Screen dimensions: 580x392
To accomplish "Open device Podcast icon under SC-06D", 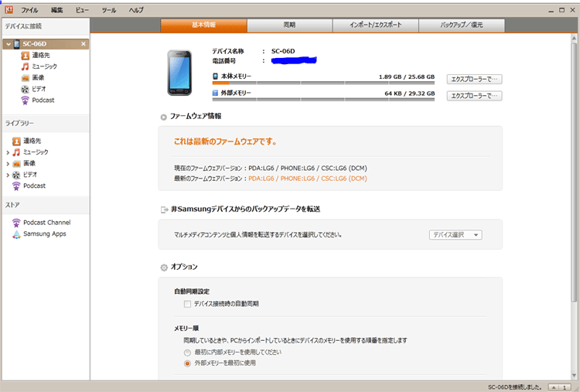I will (25, 101).
